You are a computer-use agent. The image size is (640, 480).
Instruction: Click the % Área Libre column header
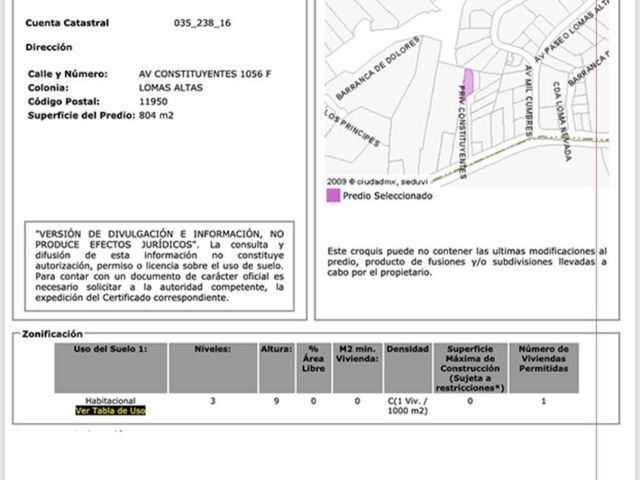(x=313, y=368)
